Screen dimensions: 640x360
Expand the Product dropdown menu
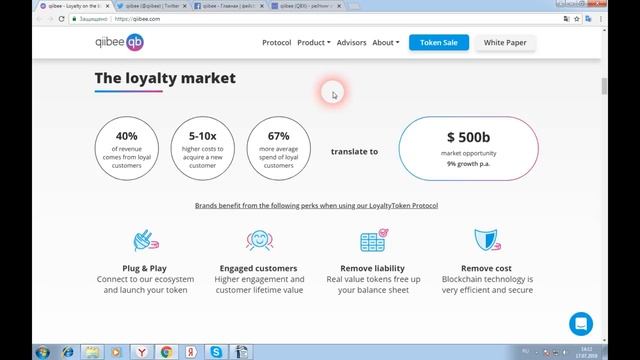coord(314,42)
